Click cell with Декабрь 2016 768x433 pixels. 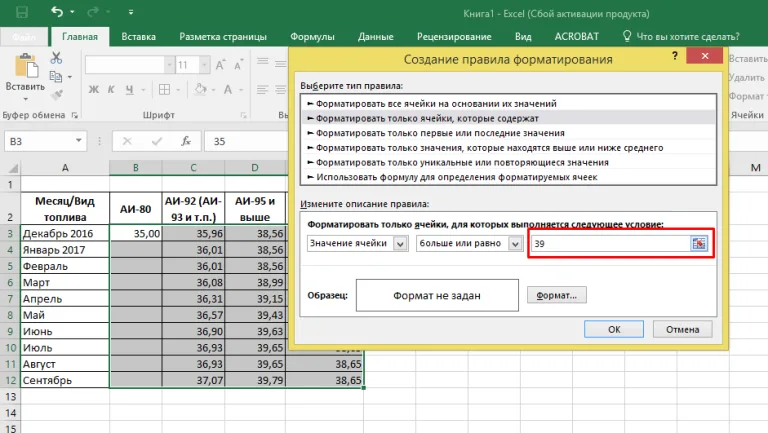65,233
